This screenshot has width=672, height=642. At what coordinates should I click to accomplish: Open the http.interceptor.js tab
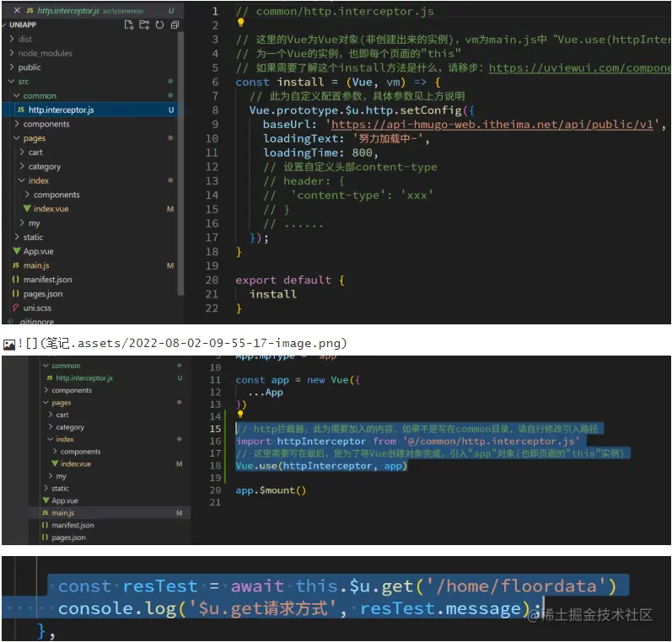[x=90, y=11]
